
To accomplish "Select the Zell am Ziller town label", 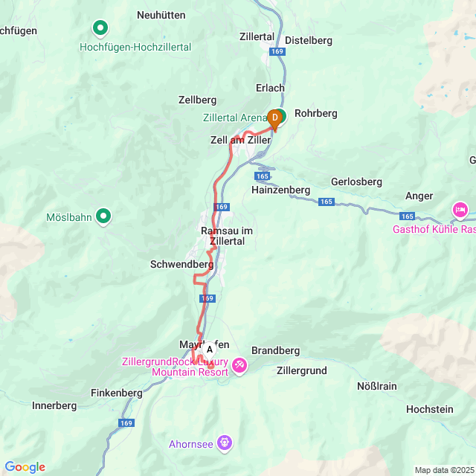I will click(x=240, y=140).
